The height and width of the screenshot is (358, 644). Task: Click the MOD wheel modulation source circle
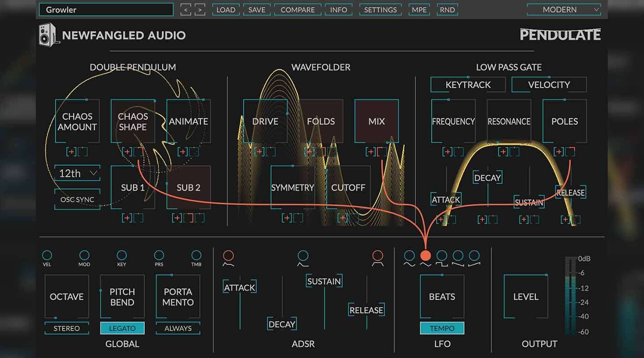pyautogui.click(x=84, y=255)
